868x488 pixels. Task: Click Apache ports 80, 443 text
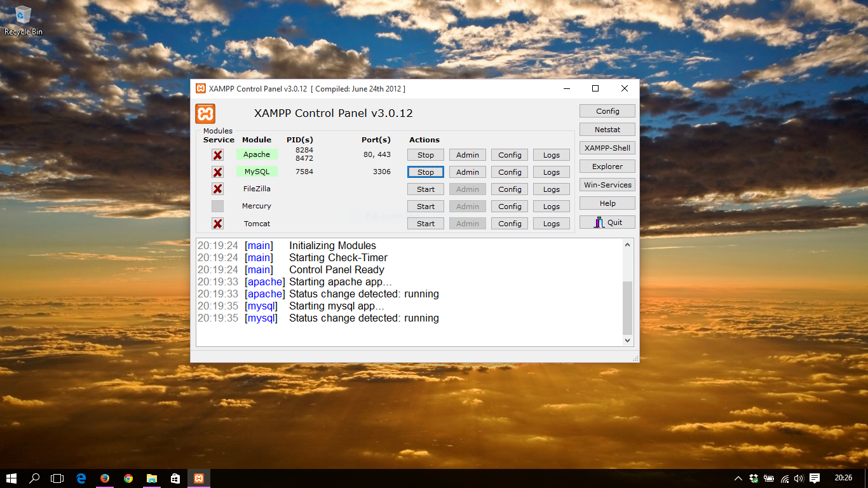click(377, 154)
